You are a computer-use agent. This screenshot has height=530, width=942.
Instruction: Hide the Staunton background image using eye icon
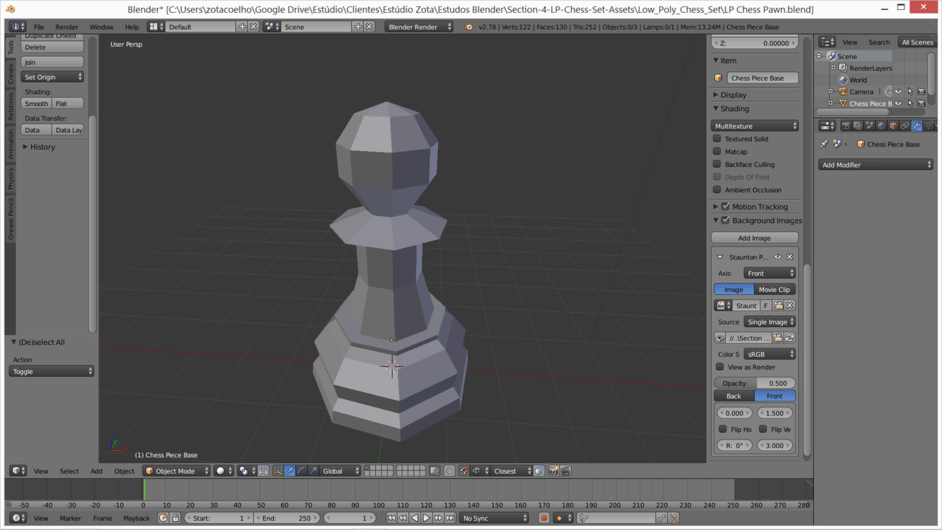point(777,257)
